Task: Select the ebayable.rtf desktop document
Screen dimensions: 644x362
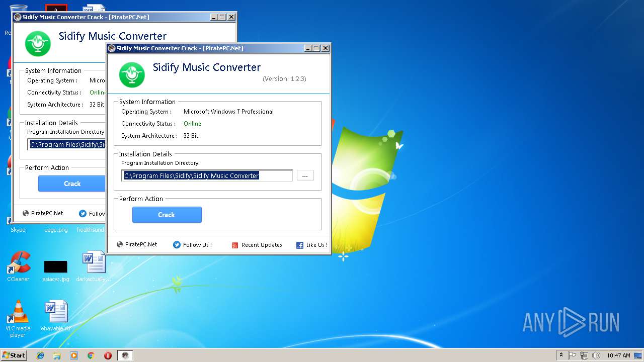Action: [55, 316]
